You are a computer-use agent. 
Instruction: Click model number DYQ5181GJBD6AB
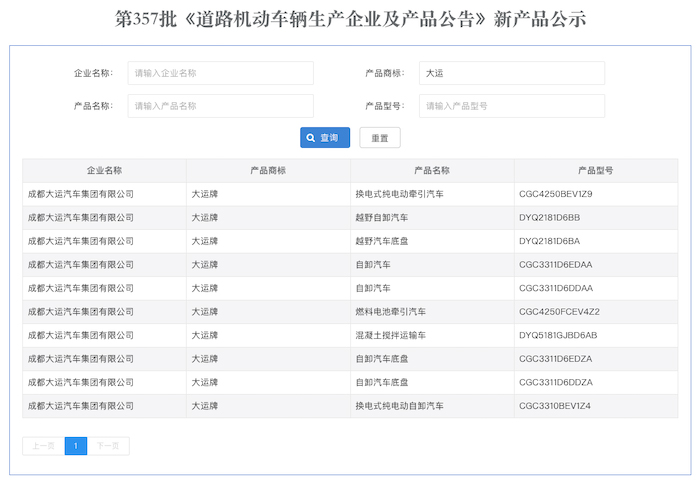pos(558,335)
